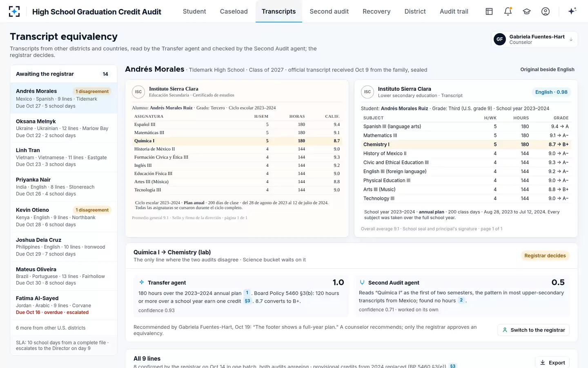
Task: Select the Química I row in original
Action: point(237,141)
